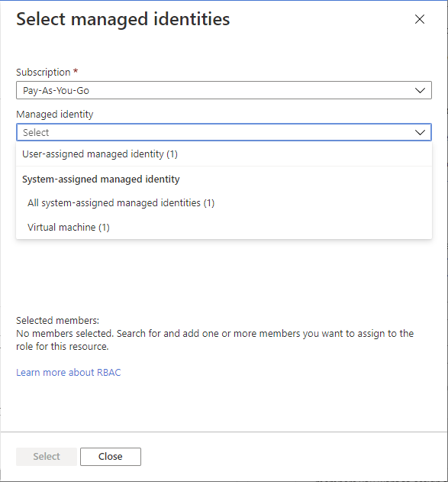Open the Subscription dropdown showing Pay-As-You-Go

224,90
